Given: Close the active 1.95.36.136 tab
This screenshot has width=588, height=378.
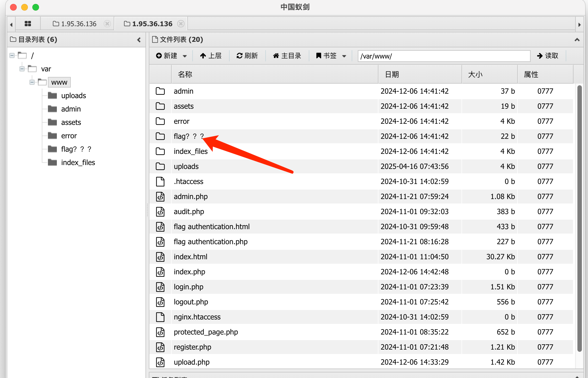Looking at the screenshot, I should coord(181,24).
